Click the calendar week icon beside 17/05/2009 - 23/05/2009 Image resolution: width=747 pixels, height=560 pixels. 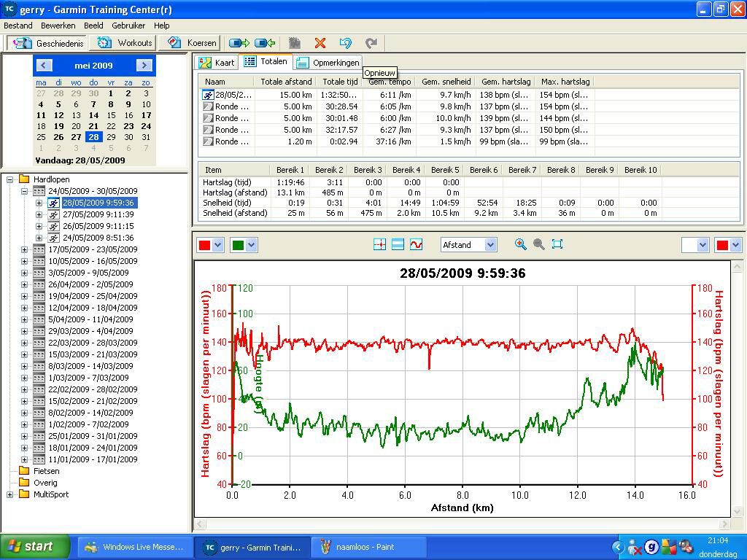[x=39, y=249]
